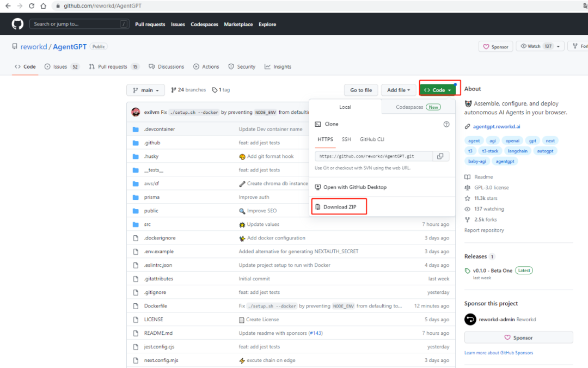Screen dimensions: 588x368
Task: Select the HTTPS clone option
Action: [325, 139]
